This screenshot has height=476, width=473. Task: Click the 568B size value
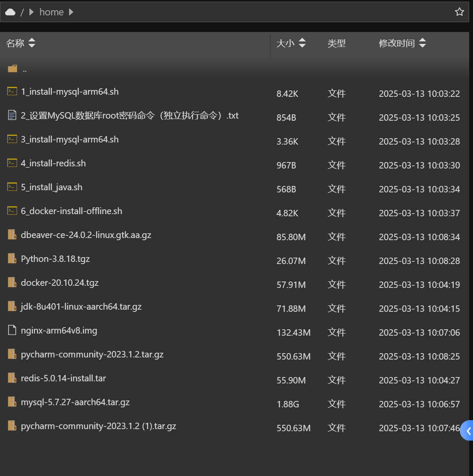click(286, 189)
